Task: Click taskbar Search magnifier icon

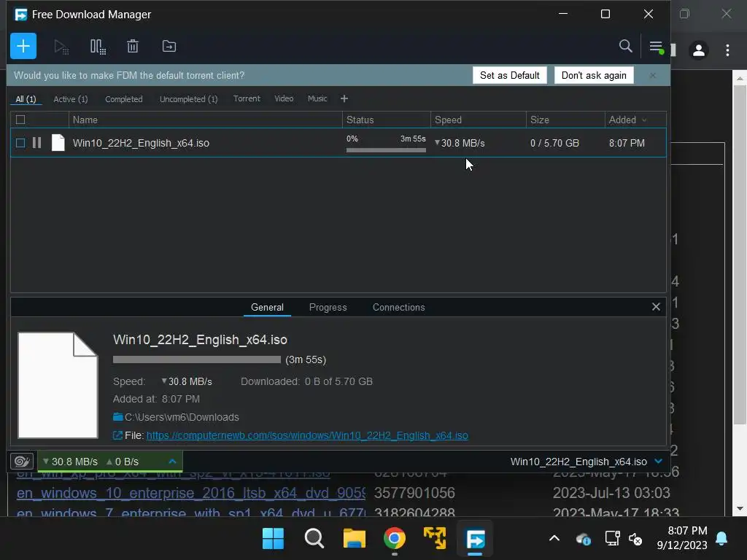Action: 314,539
